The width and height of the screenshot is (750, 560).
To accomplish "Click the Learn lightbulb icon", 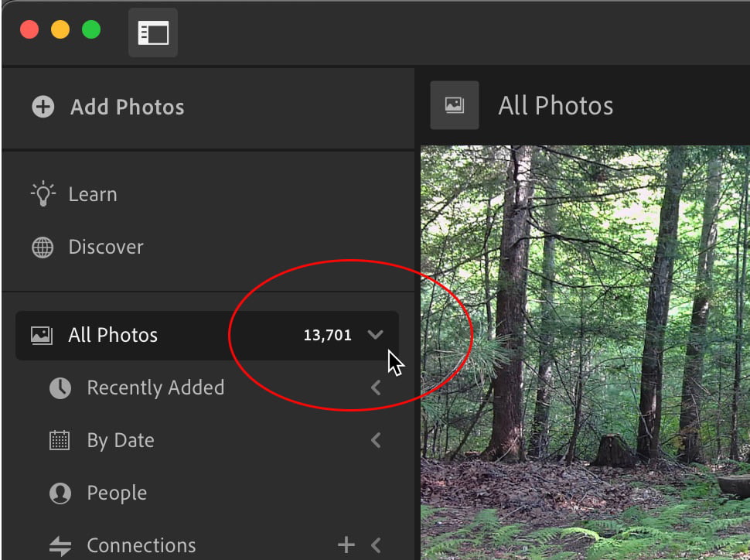I will (x=43, y=193).
